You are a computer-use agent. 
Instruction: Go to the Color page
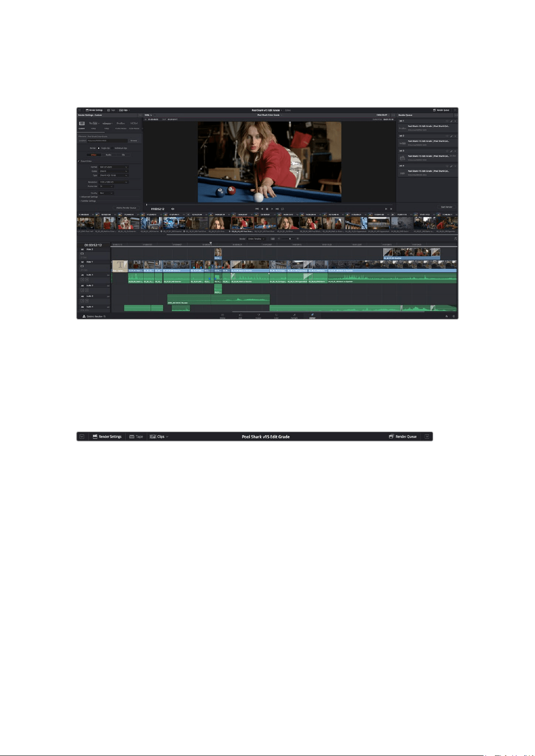276,316
